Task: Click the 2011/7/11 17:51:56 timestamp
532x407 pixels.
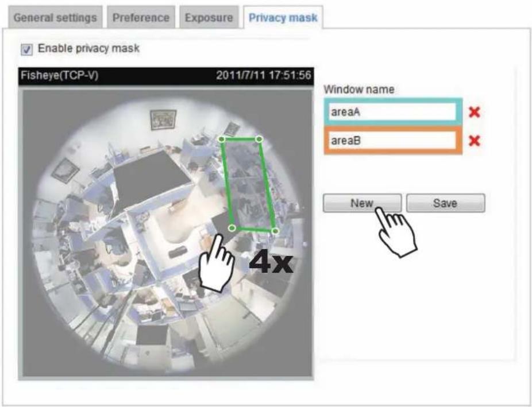Action: click(264, 75)
